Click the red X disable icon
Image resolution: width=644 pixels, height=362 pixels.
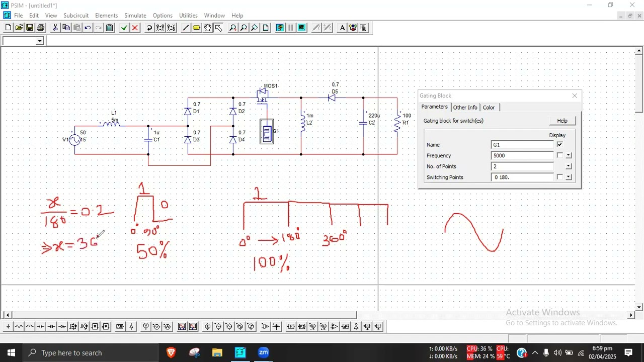point(135,28)
